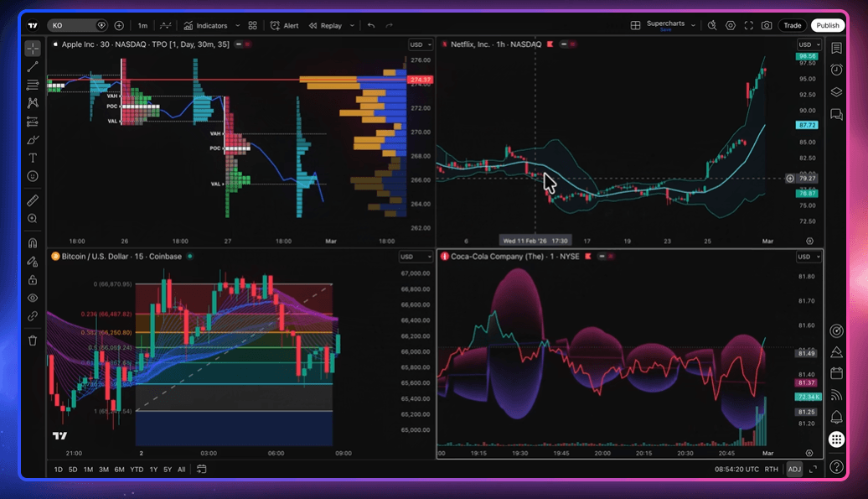Toggle stay in drawing mode
This screenshot has height=499, width=868.
click(33, 262)
